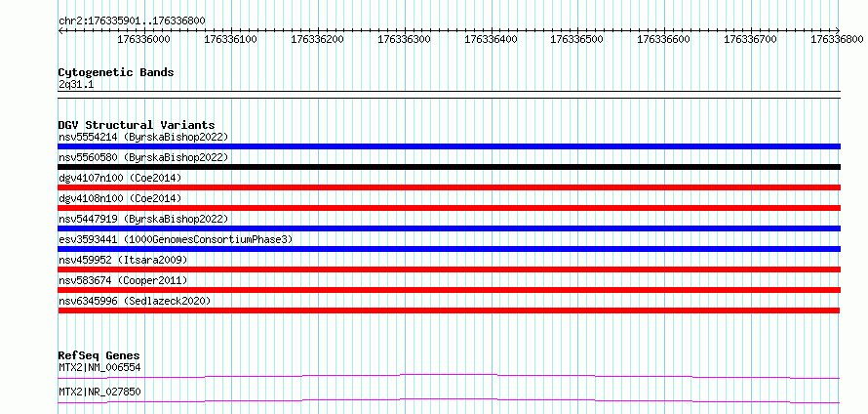Image resolution: width=868 pixels, height=414 pixels.
Task: Open gene label MTX2|NR_027850
Action: click(x=99, y=392)
